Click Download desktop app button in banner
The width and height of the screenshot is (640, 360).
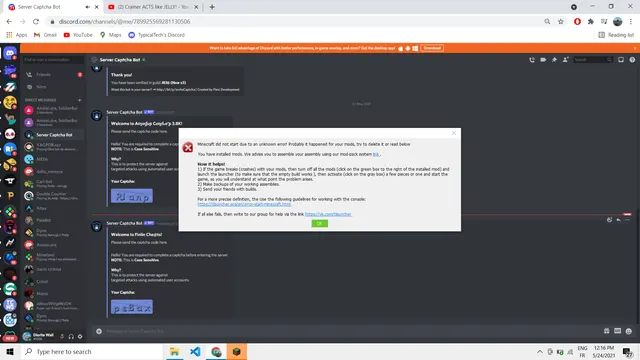(x=432, y=48)
